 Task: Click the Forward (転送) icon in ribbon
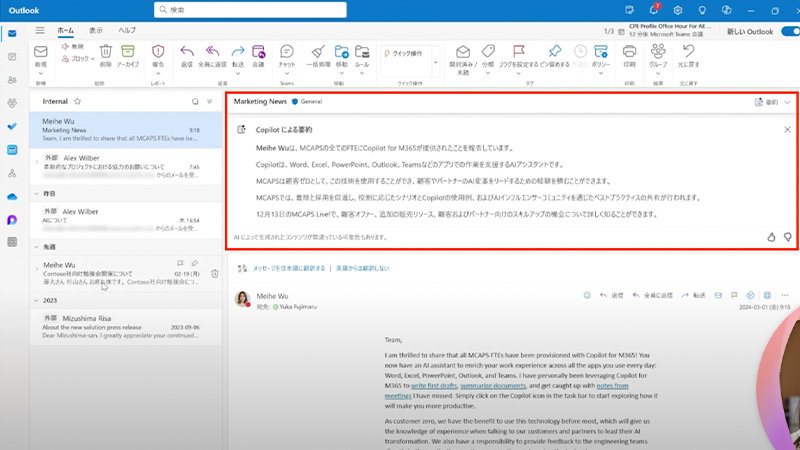point(237,54)
